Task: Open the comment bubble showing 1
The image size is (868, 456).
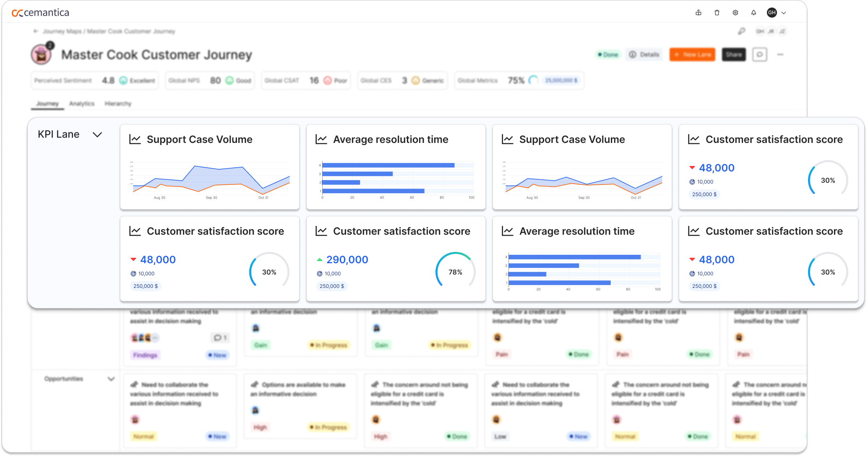Action: 220,338
